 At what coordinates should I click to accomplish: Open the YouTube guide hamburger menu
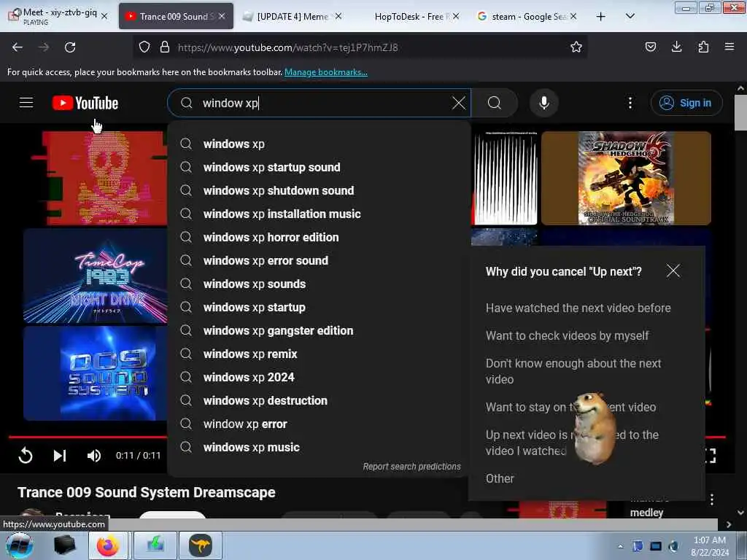[26, 102]
